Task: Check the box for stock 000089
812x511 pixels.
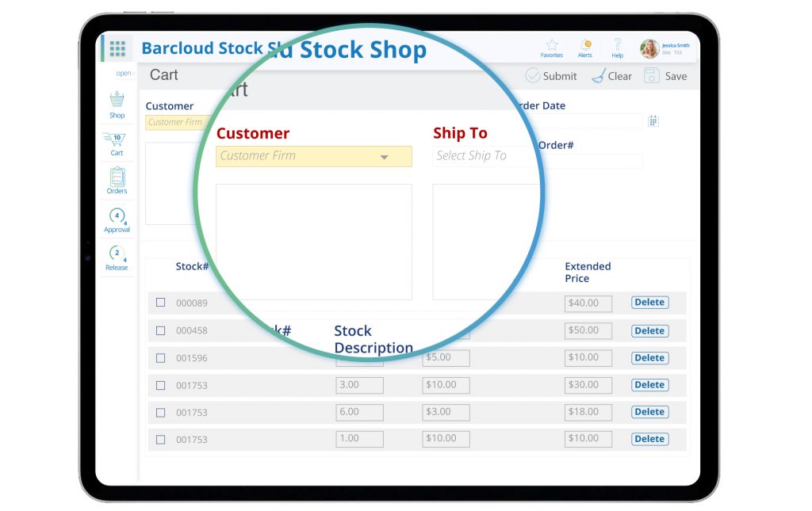Action: pyautogui.click(x=160, y=302)
